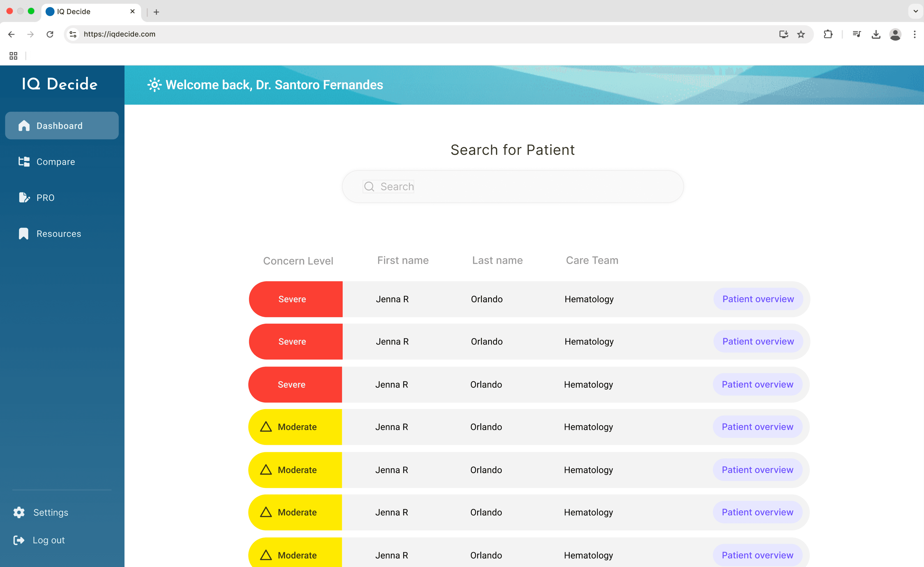Open Patient overview for first Severe row
Viewport: 924px width, 567px height.
758,299
